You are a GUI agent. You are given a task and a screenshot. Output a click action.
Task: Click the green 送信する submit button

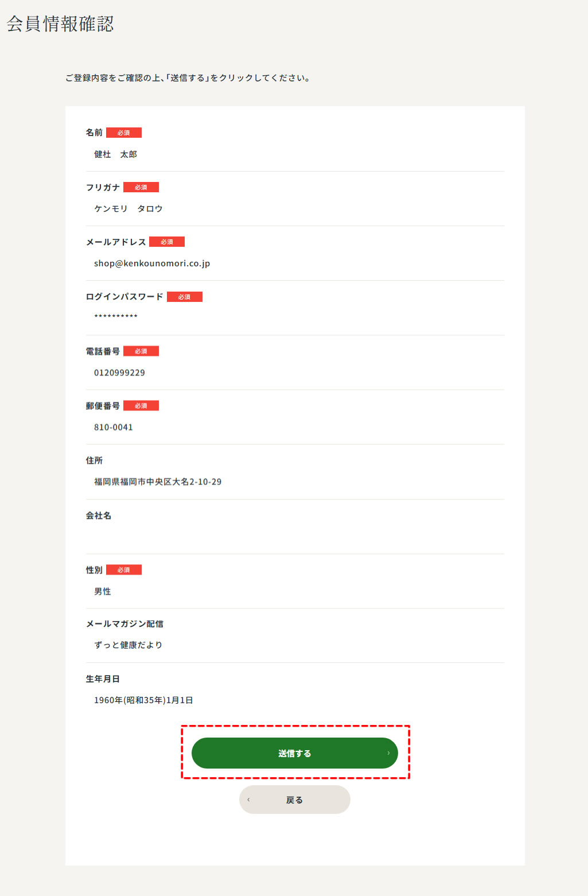pos(294,753)
